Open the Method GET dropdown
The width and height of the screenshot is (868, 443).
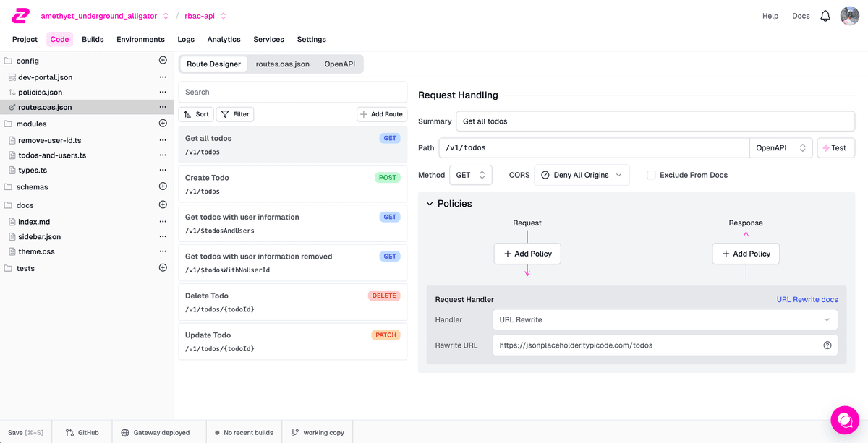[470, 175]
